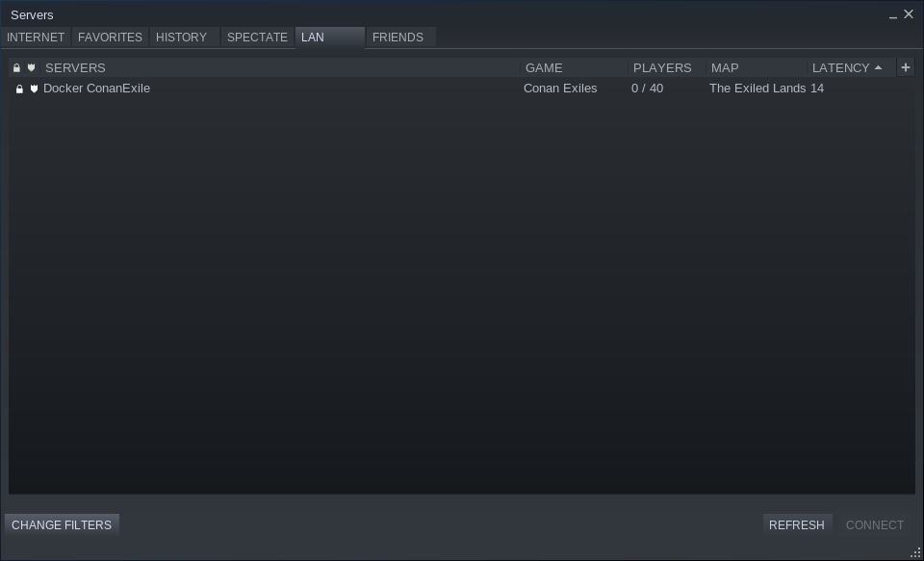Select the SPECTATE tab
The image size is (924, 561).
tap(258, 38)
